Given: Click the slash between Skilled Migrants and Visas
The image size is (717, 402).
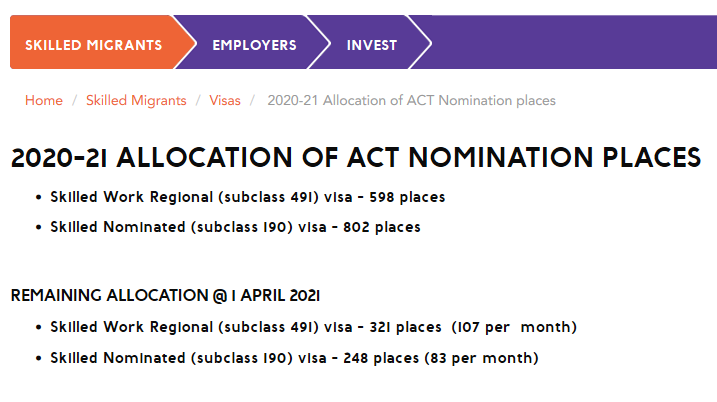Looking at the screenshot, I should click(198, 100).
